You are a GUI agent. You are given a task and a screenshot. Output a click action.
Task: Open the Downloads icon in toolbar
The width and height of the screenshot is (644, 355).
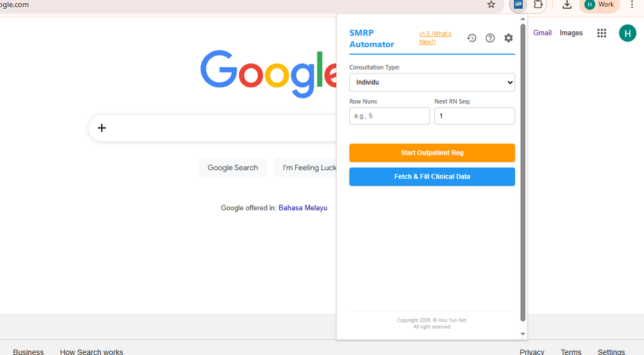pos(567,5)
